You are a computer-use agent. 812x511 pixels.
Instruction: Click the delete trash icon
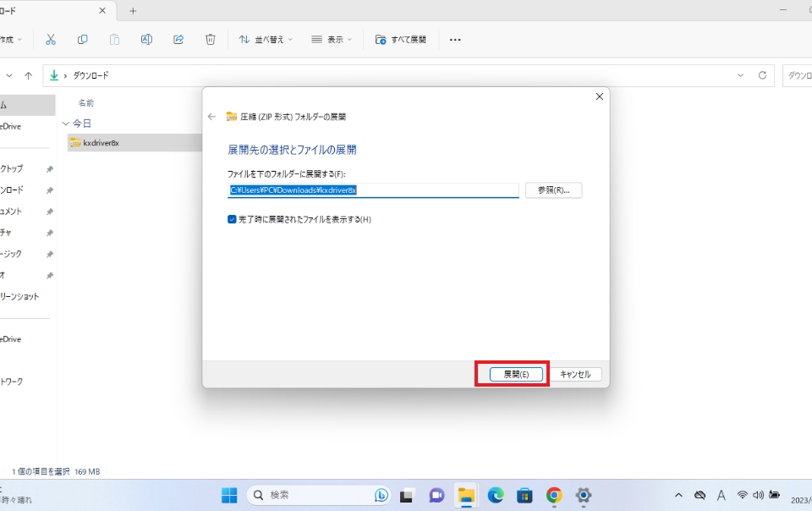[x=211, y=40]
